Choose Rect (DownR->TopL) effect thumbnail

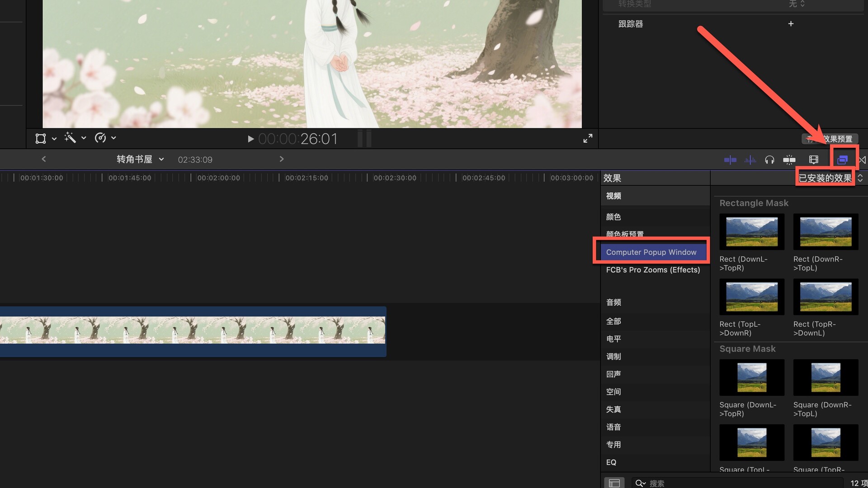(x=826, y=232)
